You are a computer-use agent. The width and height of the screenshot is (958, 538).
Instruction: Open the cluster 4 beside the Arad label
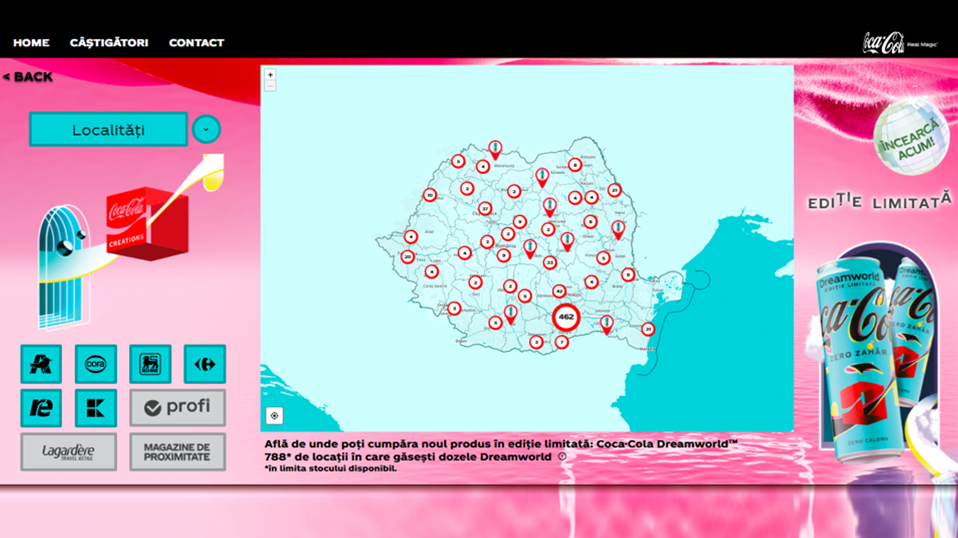[411, 236]
